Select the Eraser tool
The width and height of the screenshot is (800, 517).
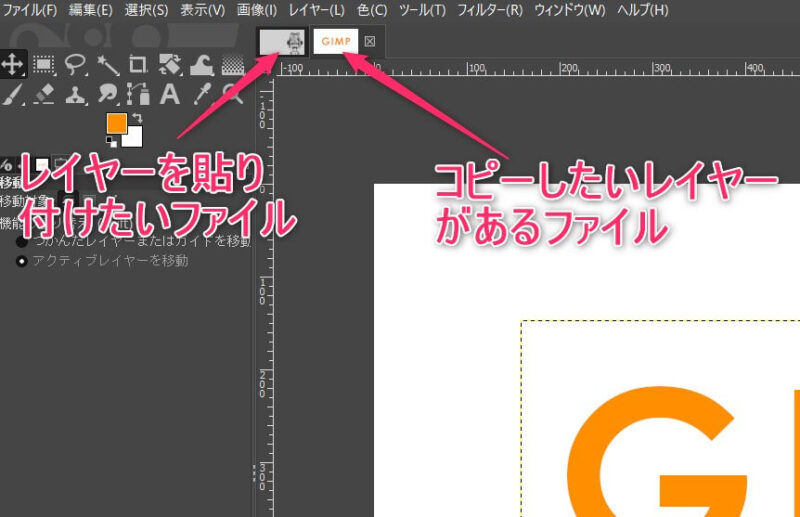[x=44, y=94]
